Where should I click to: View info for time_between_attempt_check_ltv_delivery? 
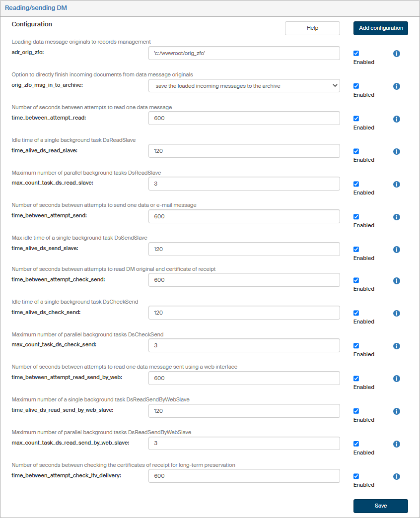397,476
